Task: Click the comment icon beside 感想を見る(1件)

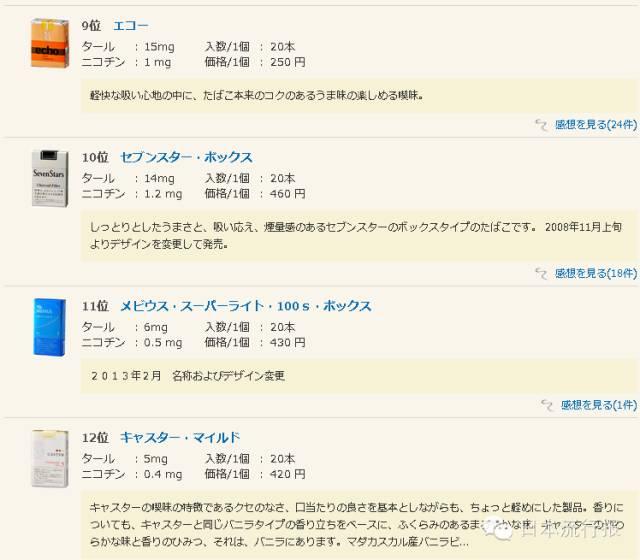Action: pos(547,405)
